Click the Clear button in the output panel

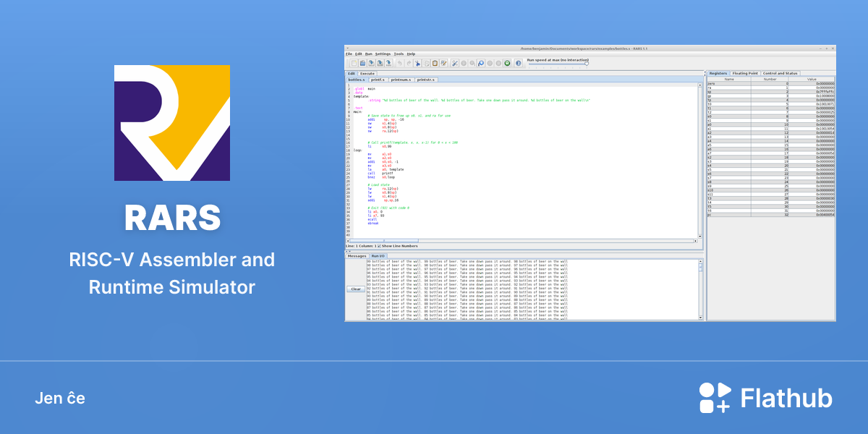pyautogui.click(x=356, y=289)
